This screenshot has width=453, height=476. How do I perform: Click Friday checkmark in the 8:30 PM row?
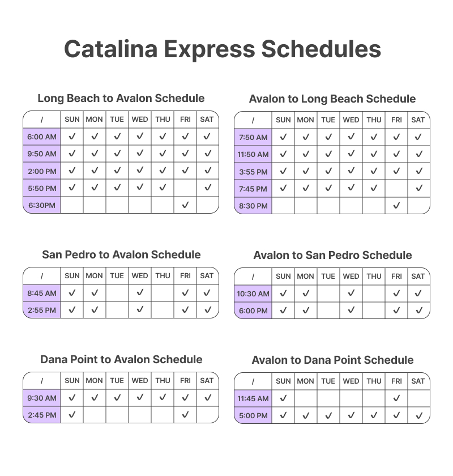click(396, 206)
